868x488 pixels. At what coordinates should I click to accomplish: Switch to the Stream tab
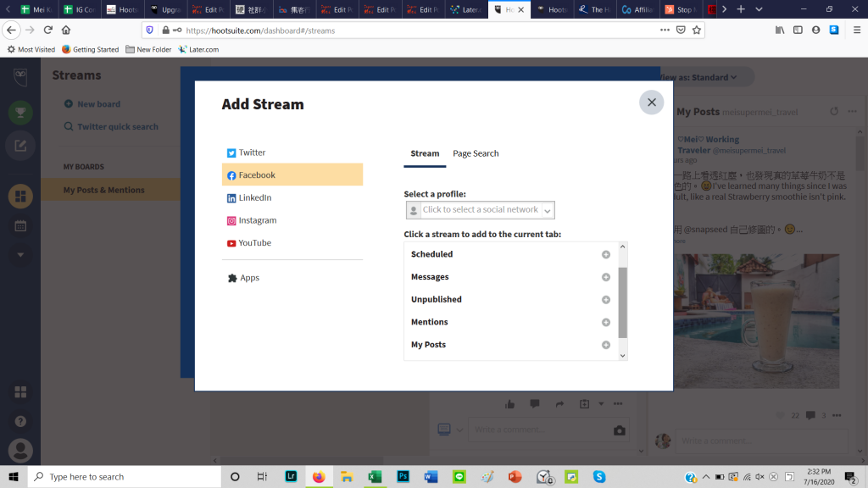(425, 153)
